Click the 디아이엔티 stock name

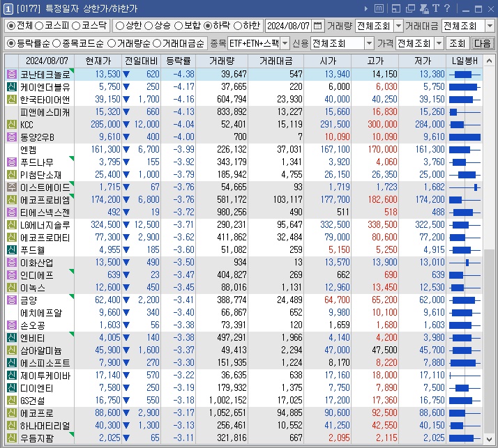tap(36, 387)
